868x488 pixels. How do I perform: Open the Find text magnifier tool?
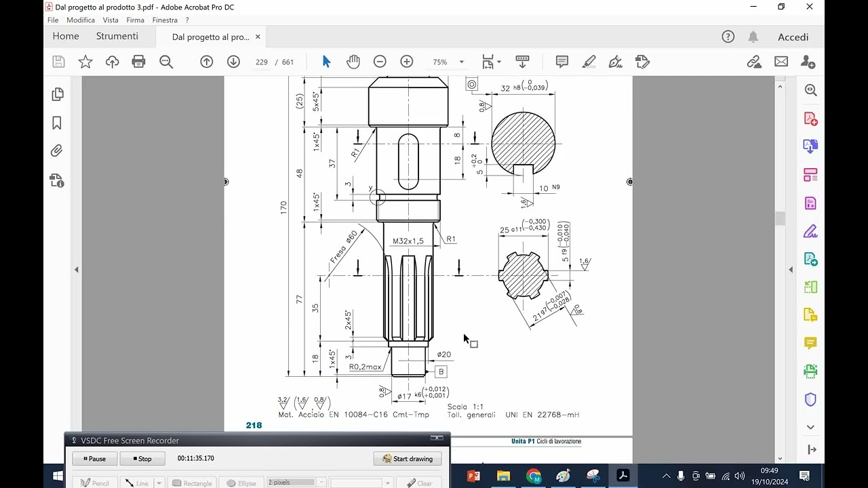(x=166, y=62)
